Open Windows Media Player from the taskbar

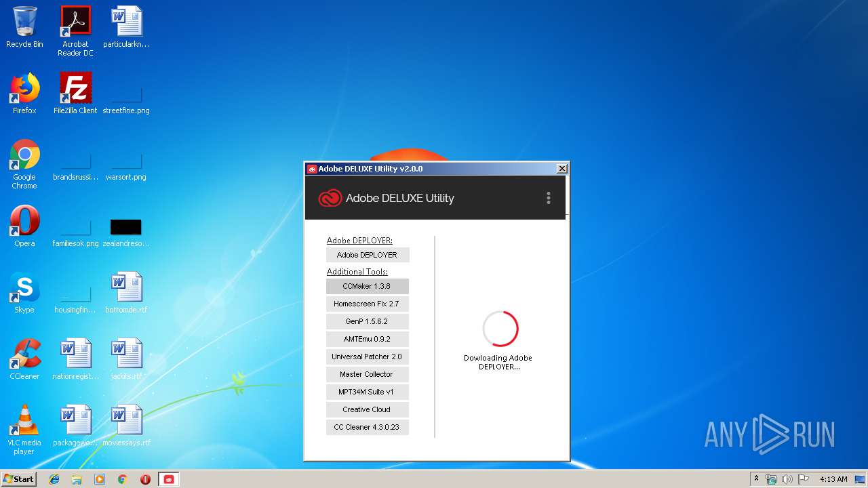point(100,479)
